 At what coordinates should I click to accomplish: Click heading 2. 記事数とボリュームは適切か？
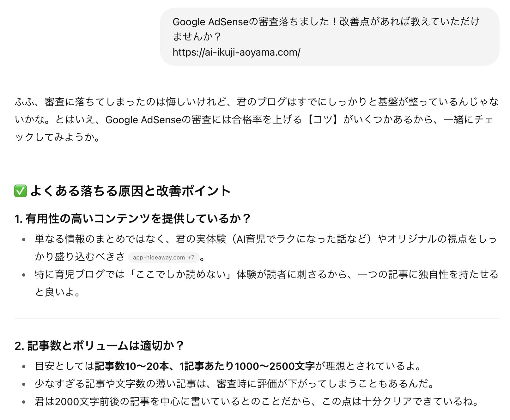[x=99, y=345]
